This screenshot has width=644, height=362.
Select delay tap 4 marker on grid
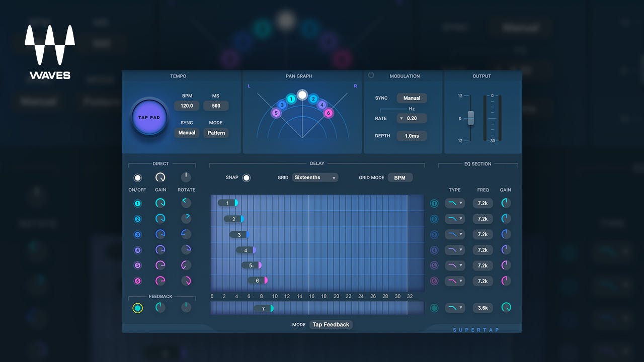[x=247, y=250]
